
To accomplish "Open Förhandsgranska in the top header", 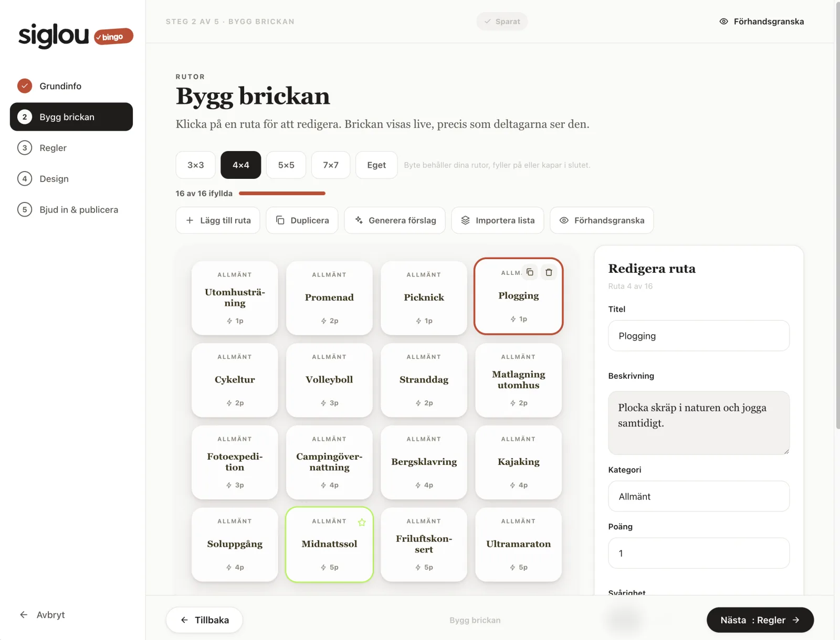I will point(761,22).
